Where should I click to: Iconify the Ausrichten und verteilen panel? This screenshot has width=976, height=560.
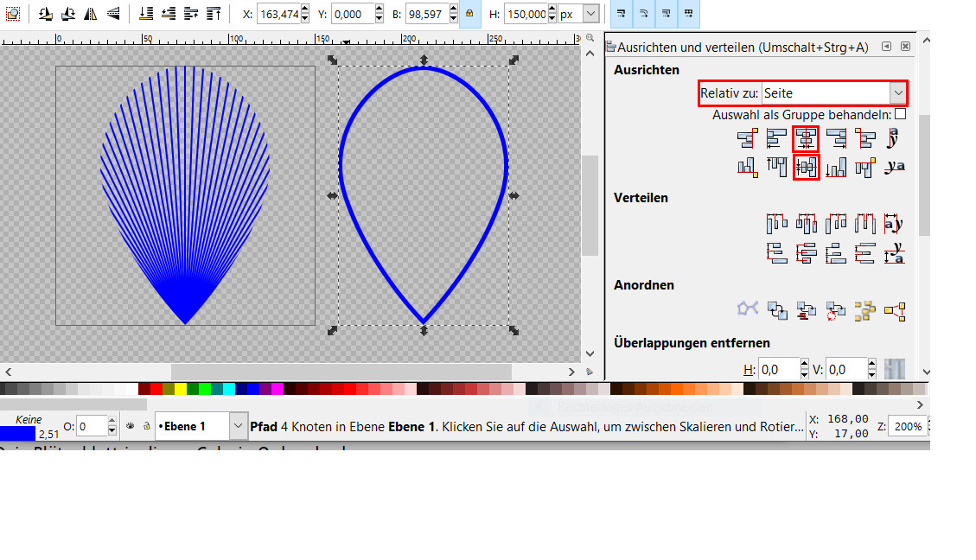pyautogui.click(x=886, y=47)
